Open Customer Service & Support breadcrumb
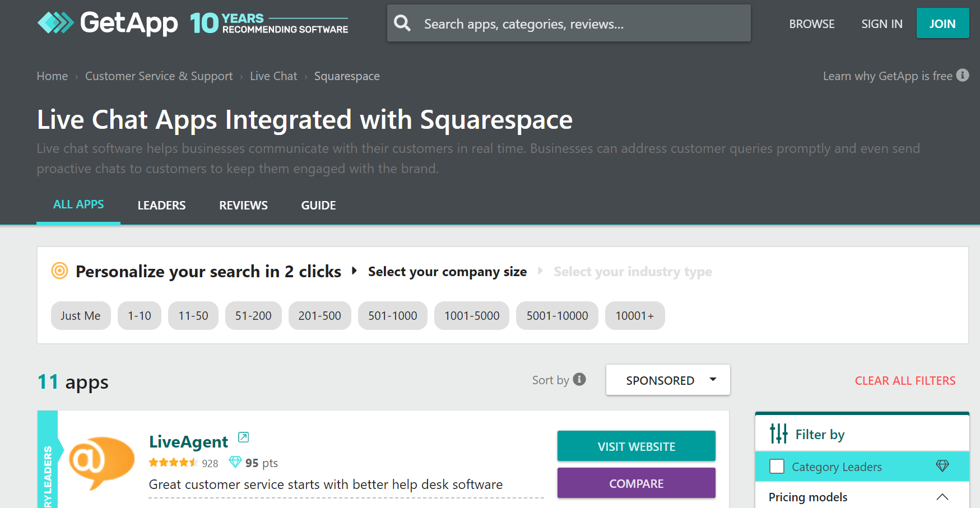This screenshot has width=980, height=508. tap(159, 76)
